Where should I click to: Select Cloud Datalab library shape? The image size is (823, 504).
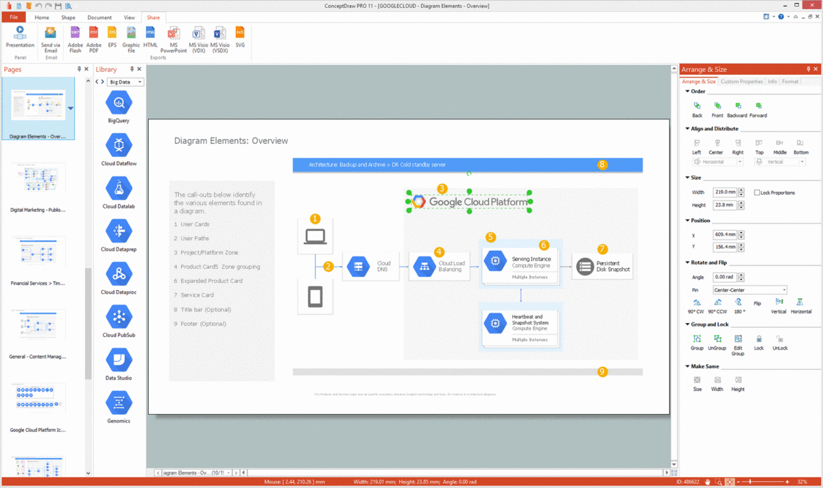pyautogui.click(x=119, y=193)
